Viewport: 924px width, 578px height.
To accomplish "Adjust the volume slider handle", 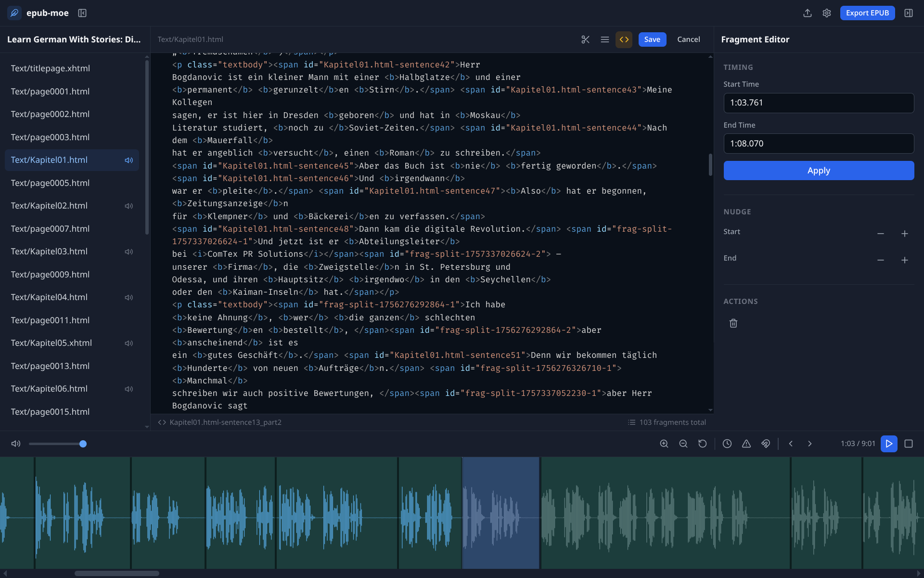I will coord(83,444).
